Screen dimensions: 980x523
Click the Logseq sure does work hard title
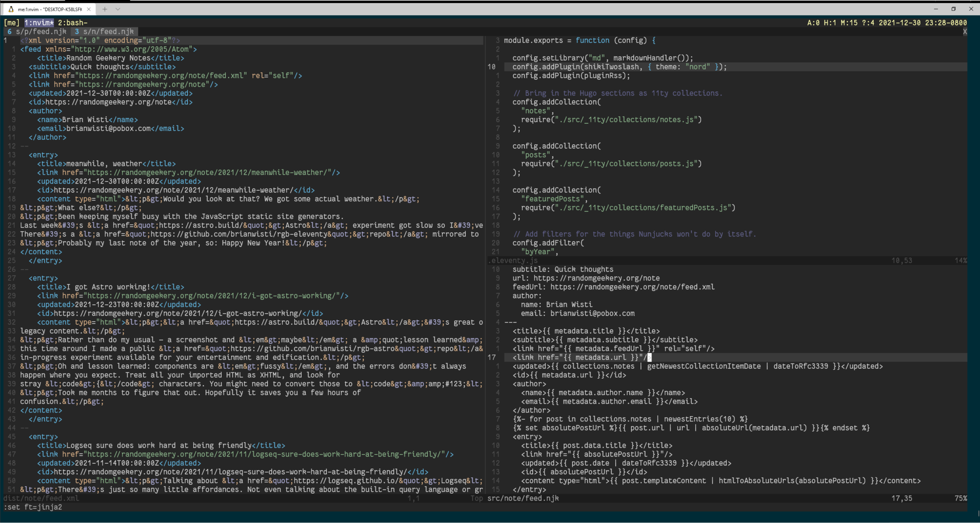pyautogui.click(x=161, y=445)
